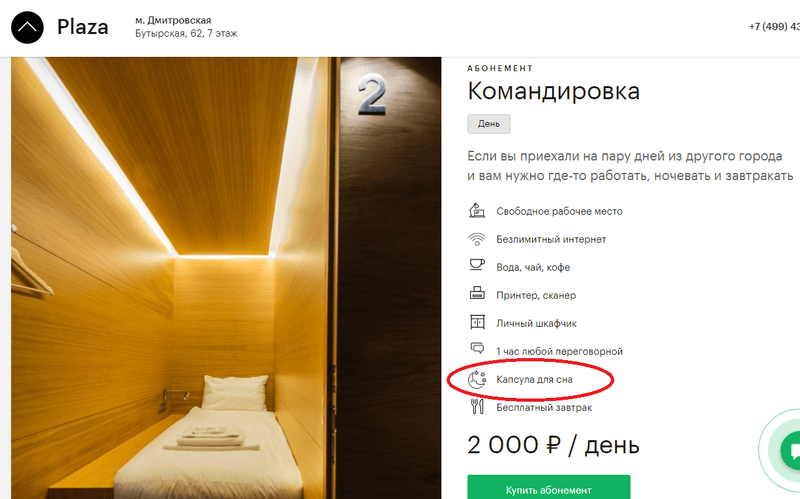Click the printer scanner icon
Viewport: 800px width, 499px height.
[477, 293]
